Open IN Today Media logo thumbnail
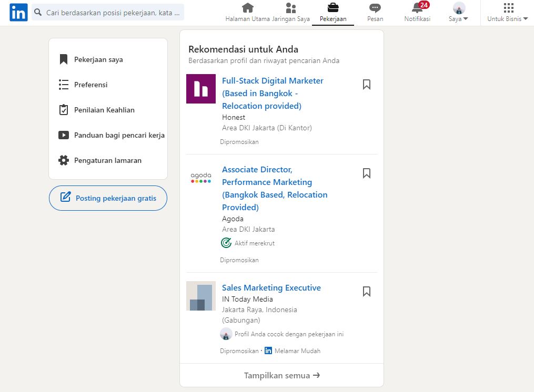 (201, 296)
